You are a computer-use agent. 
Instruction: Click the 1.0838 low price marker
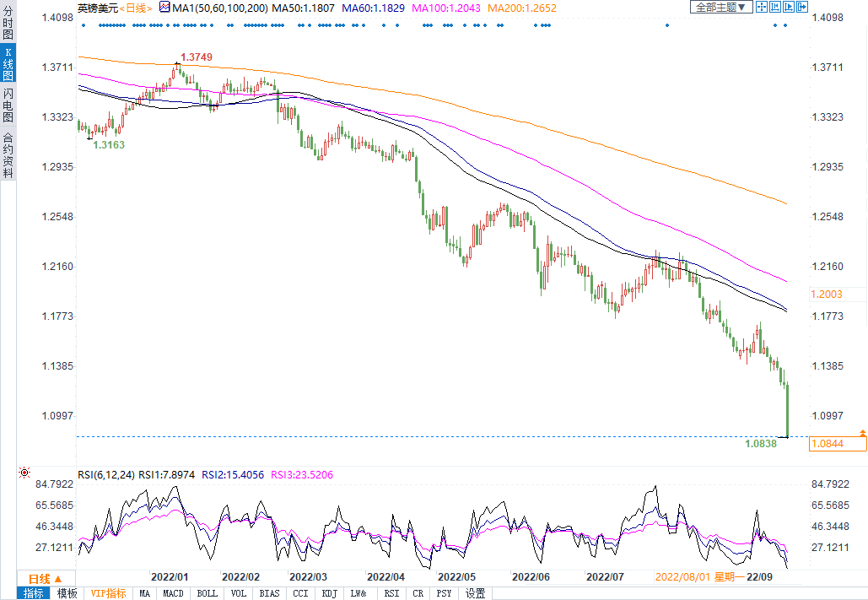click(760, 442)
